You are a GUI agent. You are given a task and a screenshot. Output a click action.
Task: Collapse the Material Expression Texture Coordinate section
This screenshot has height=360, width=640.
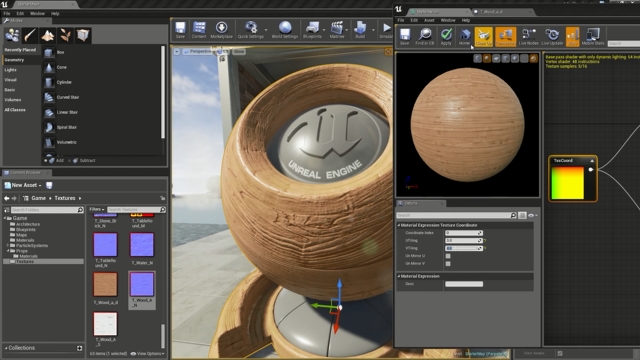point(399,225)
